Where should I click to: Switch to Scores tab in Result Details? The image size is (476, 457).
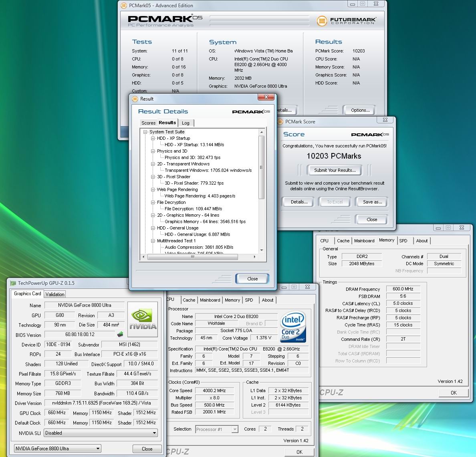click(x=148, y=123)
